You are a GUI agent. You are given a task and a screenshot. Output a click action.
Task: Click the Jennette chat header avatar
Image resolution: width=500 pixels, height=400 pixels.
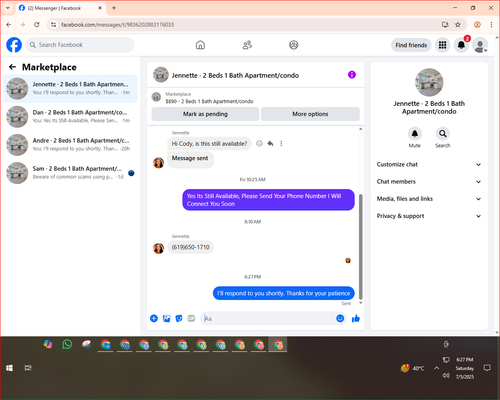(x=161, y=75)
